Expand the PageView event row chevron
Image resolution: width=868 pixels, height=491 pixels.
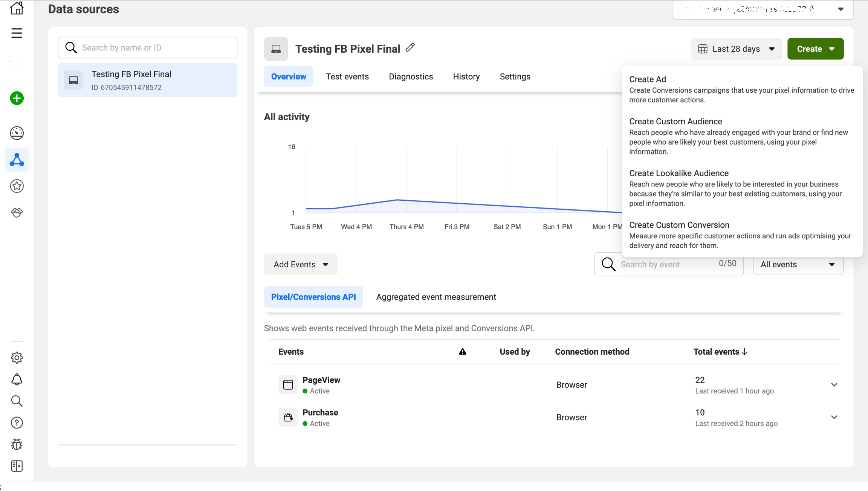[834, 385]
